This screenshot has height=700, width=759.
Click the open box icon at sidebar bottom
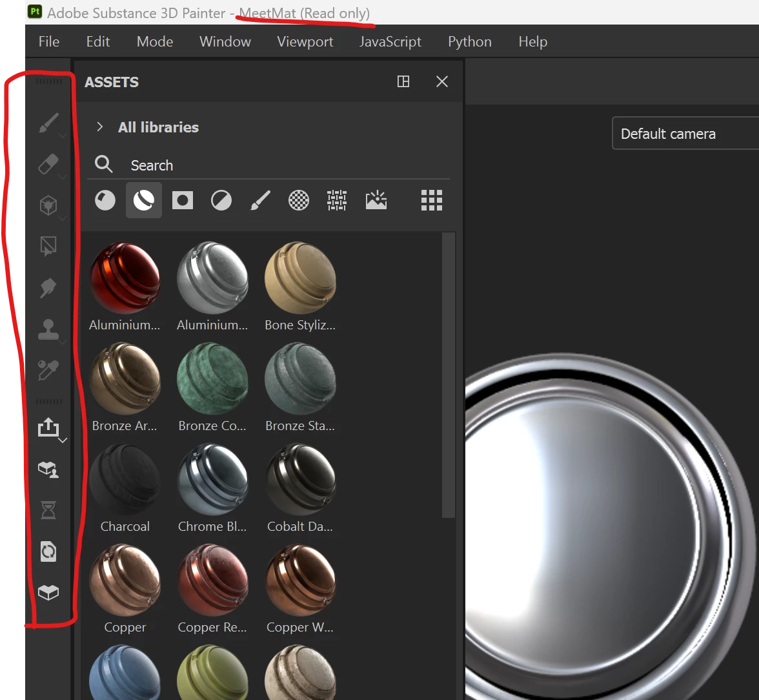(x=48, y=592)
